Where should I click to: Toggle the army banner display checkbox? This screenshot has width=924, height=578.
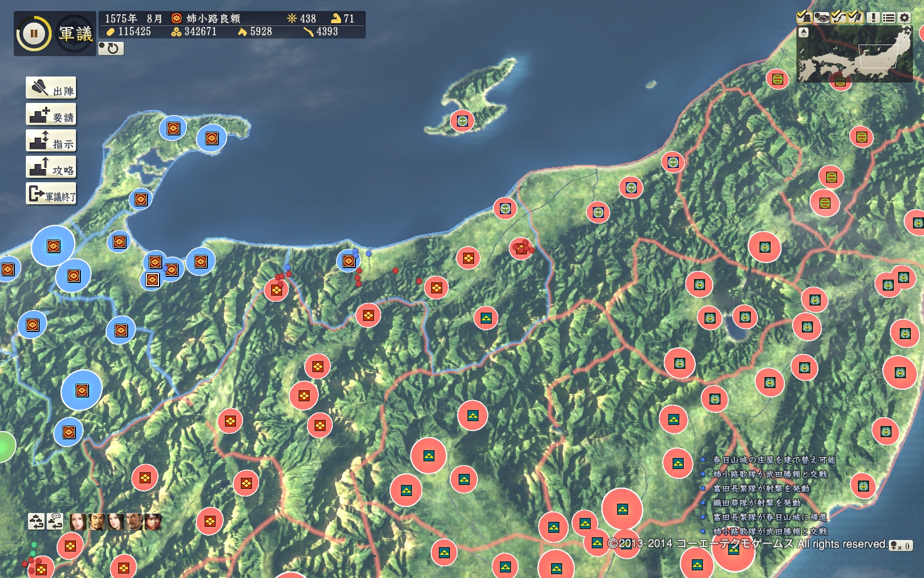point(855,17)
